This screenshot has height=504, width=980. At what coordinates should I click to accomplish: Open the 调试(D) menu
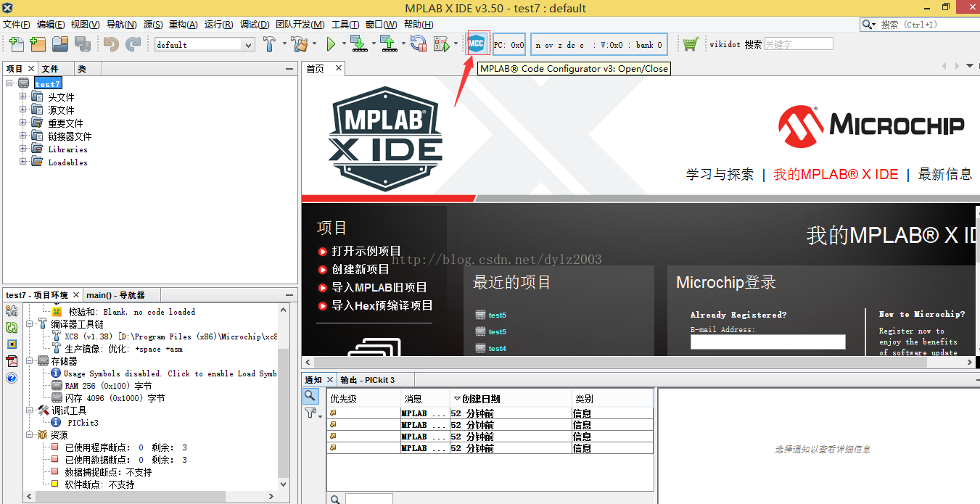click(255, 25)
